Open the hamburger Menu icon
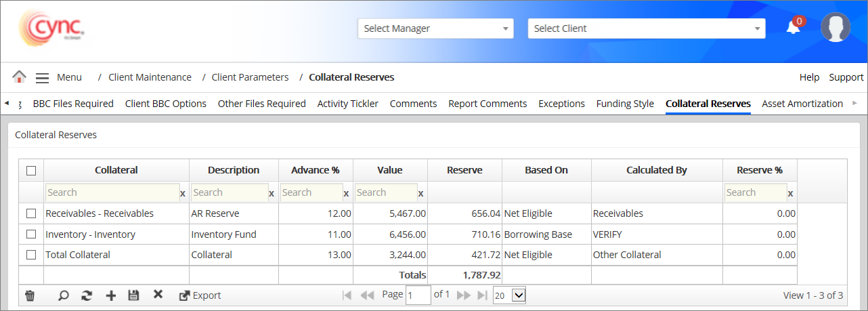This screenshot has width=868, height=311. click(x=42, y=78)
